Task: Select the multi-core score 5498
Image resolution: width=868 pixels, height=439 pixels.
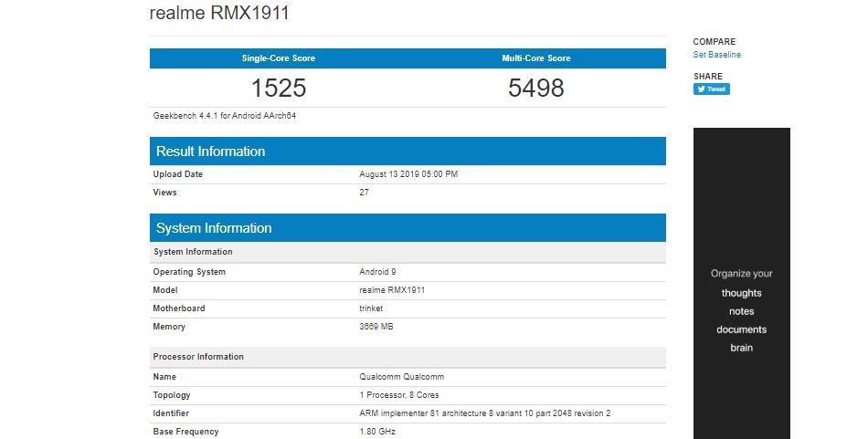Action: 535,88
